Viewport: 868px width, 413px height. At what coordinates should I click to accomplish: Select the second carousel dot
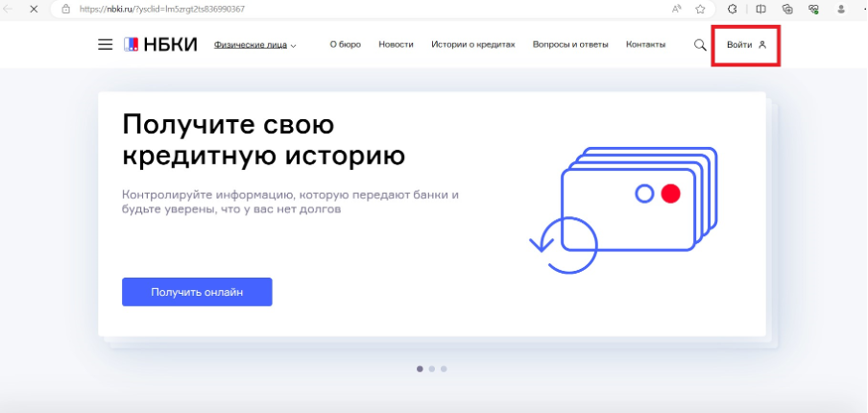pyautogui.click(x=432, y=369)
